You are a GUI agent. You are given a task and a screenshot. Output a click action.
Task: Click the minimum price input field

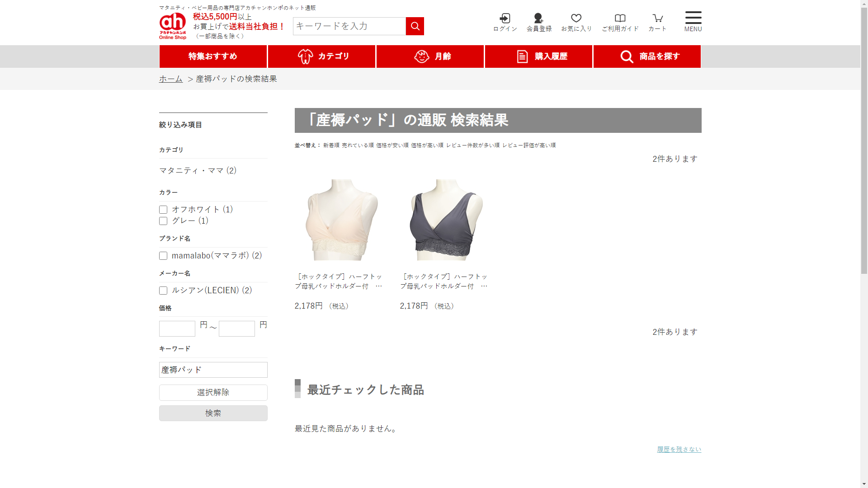click(x=177, y=328)
